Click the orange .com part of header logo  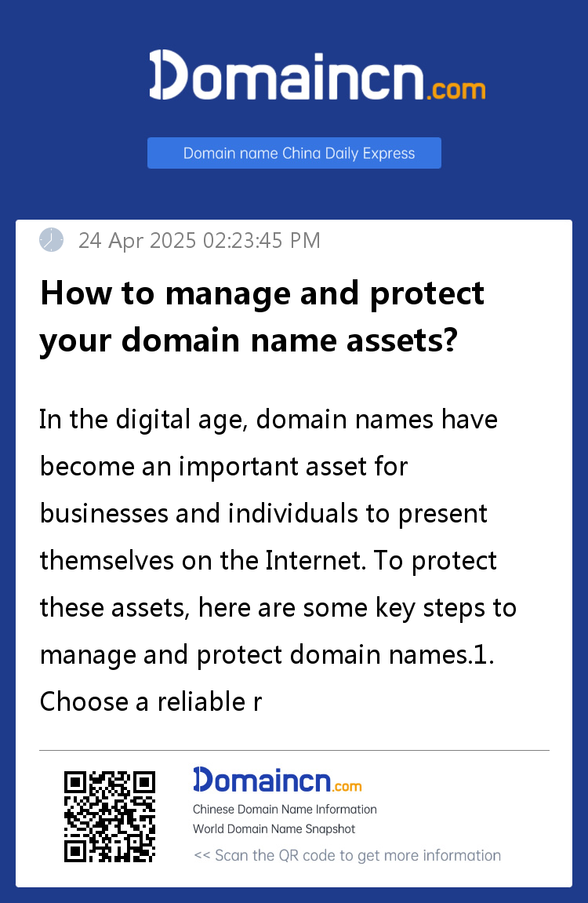(456, 90)
